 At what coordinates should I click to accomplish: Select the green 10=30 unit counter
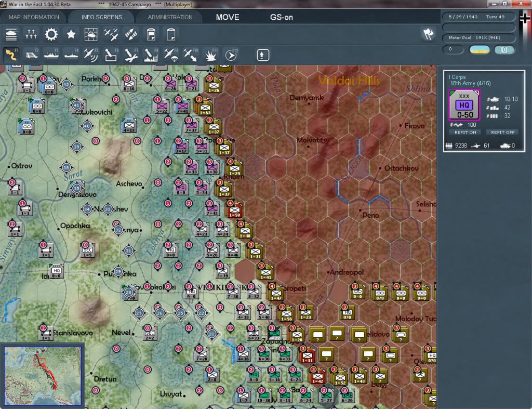pyautogui.click(x=263, y=396)
